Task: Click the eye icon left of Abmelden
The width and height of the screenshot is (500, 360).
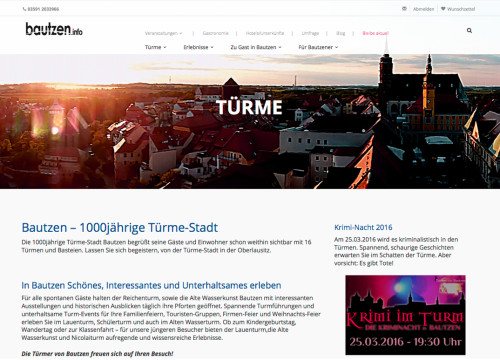Action: pos(404,9)
